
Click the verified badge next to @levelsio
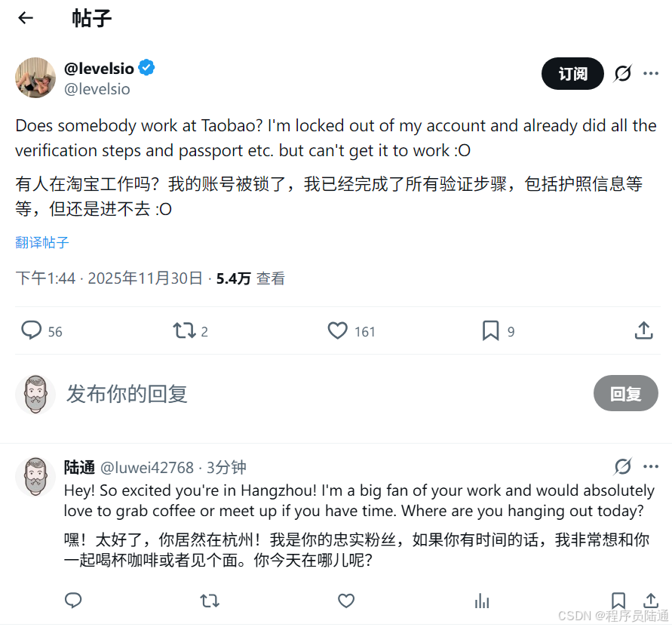point(146,67)
